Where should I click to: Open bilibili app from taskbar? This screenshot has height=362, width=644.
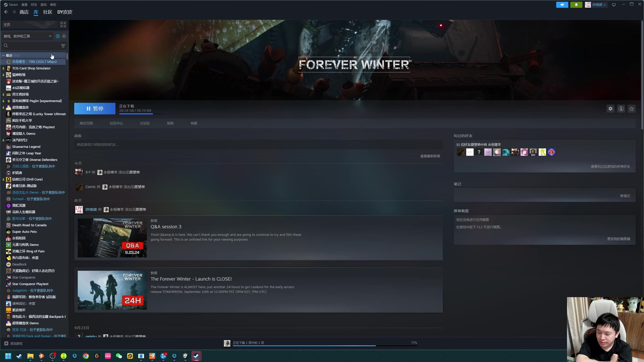108,356
